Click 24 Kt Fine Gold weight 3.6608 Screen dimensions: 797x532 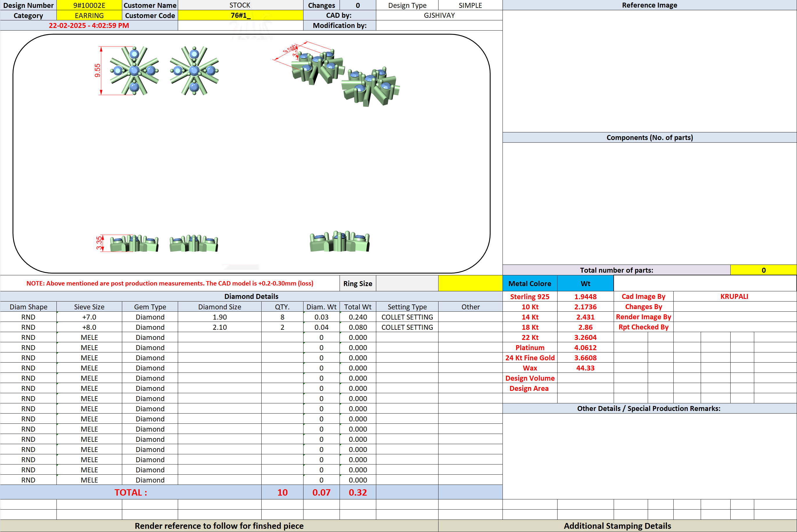tap(585, 358)
